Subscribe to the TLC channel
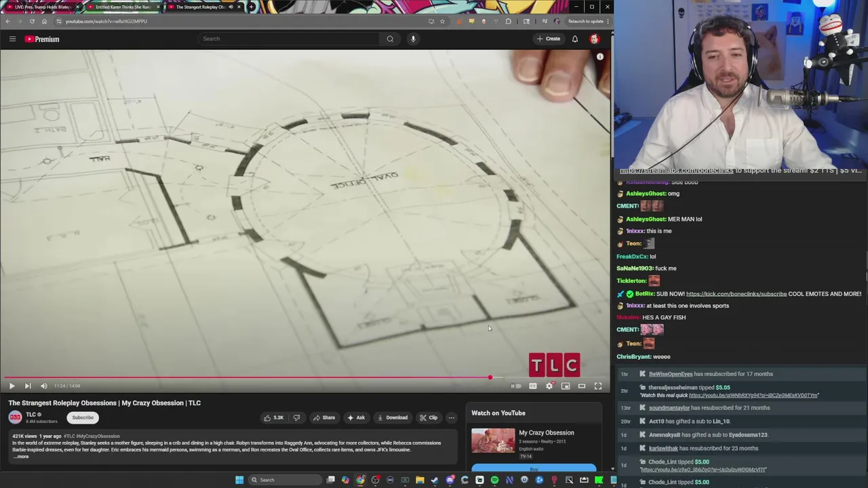The width and height of the screenshot is (868, 488). click(x=83, y=418)
